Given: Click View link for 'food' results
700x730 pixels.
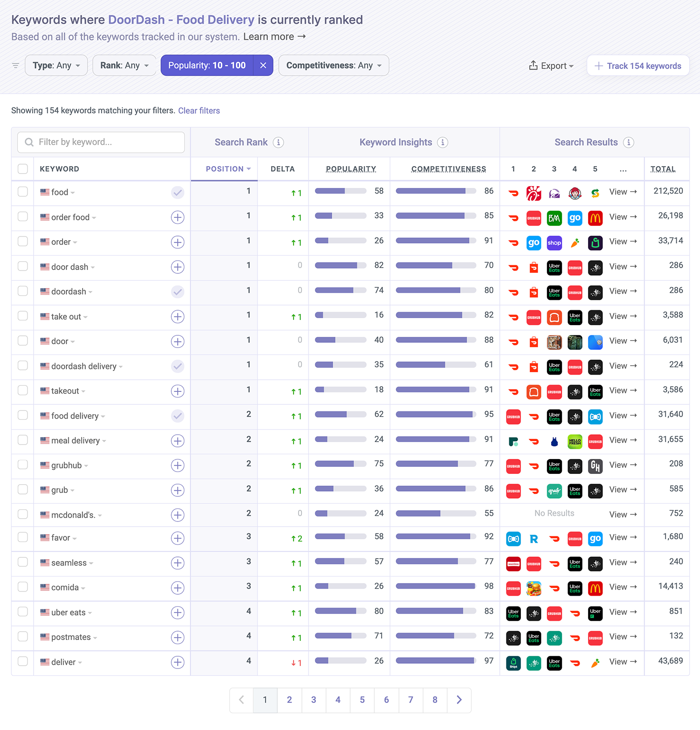Looking at the screenshot, I should click(x=623, y=192).
